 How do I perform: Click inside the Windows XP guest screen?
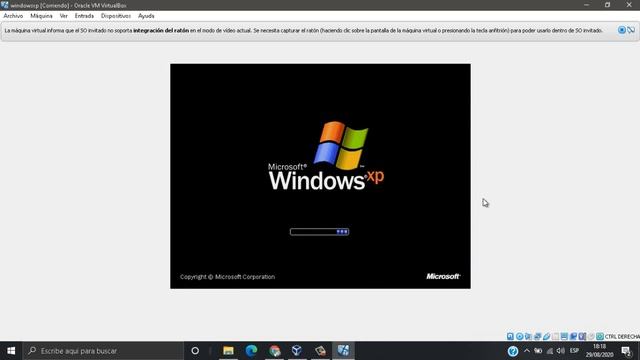[320, 176]
